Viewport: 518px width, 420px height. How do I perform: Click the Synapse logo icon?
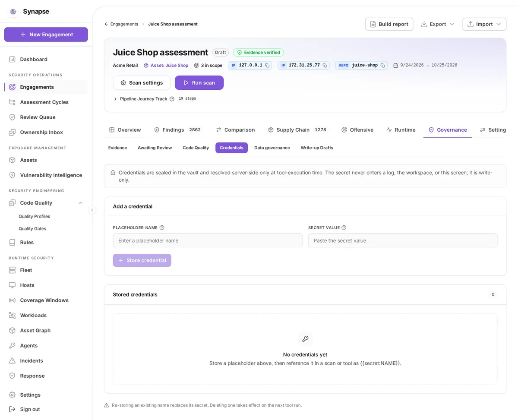[x=13, y=12]
